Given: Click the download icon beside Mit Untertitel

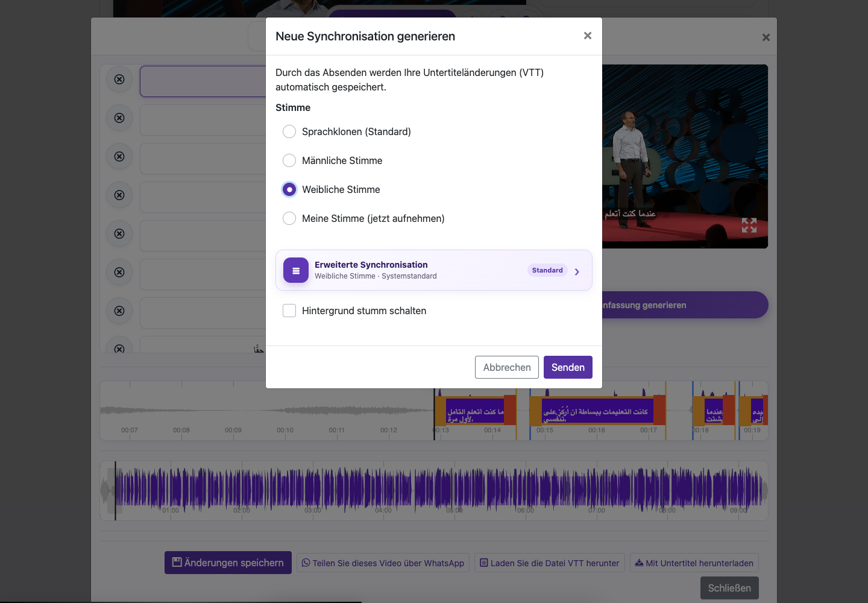Looking at the screenshot, I should 639,563.
